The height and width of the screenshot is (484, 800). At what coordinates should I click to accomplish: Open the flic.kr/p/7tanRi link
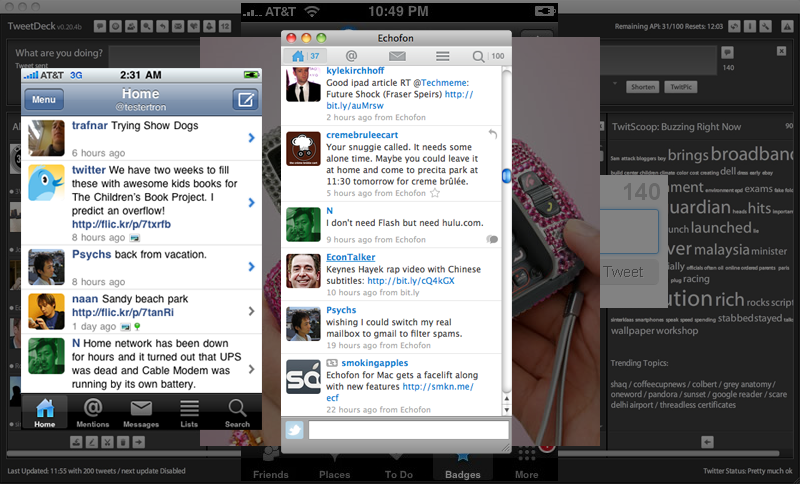pos(123,312)
